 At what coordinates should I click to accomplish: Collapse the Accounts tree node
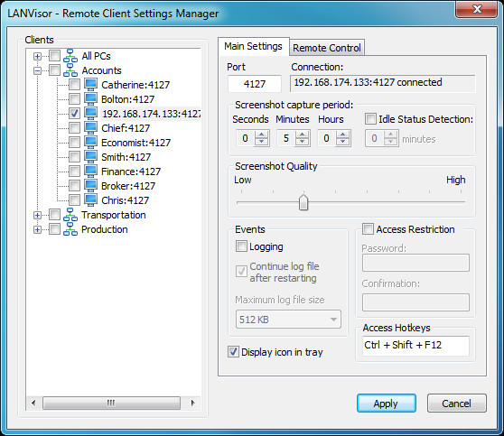click(37, 70)
